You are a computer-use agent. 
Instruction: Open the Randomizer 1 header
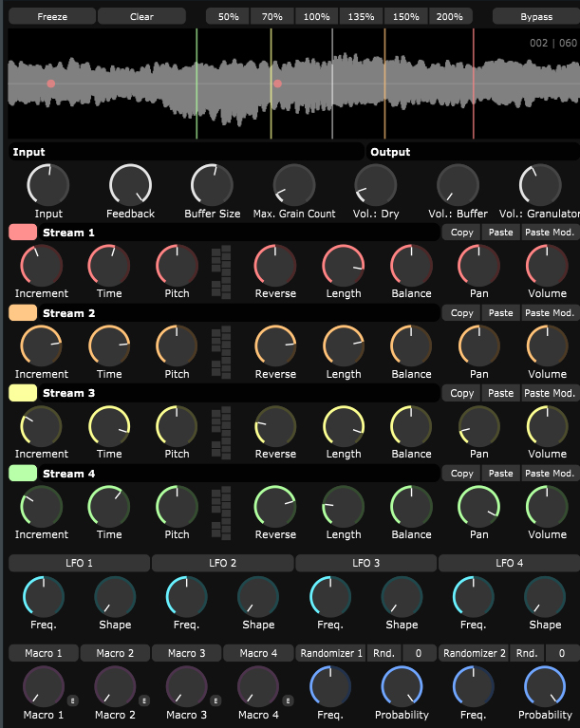pyautogui.click(x=330, y=653)
